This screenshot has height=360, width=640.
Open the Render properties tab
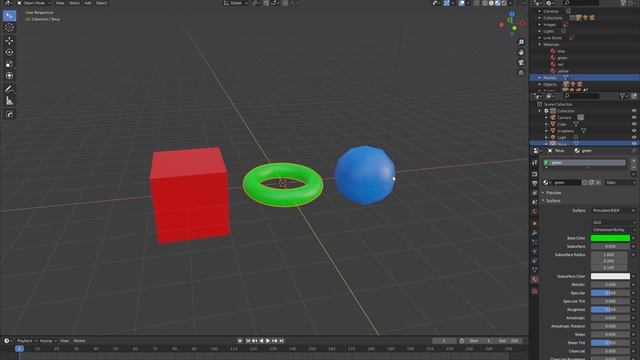[x=534, y=174]
